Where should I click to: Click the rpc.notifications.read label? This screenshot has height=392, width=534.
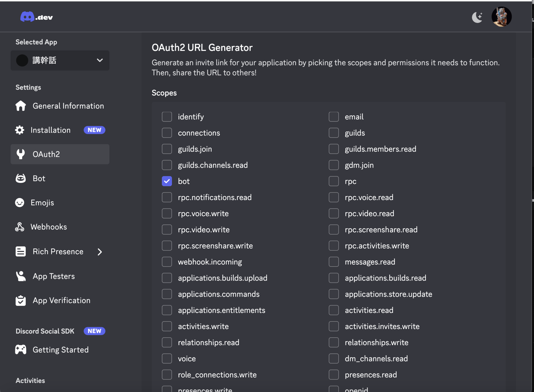pos(215,197)
